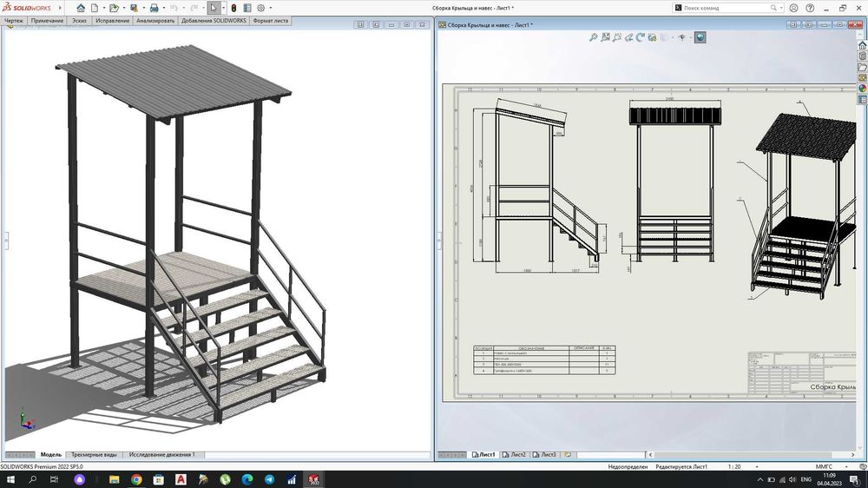
Task: Toggle the highlighted 3D drawing view button
Action: [x=700, y=37]
